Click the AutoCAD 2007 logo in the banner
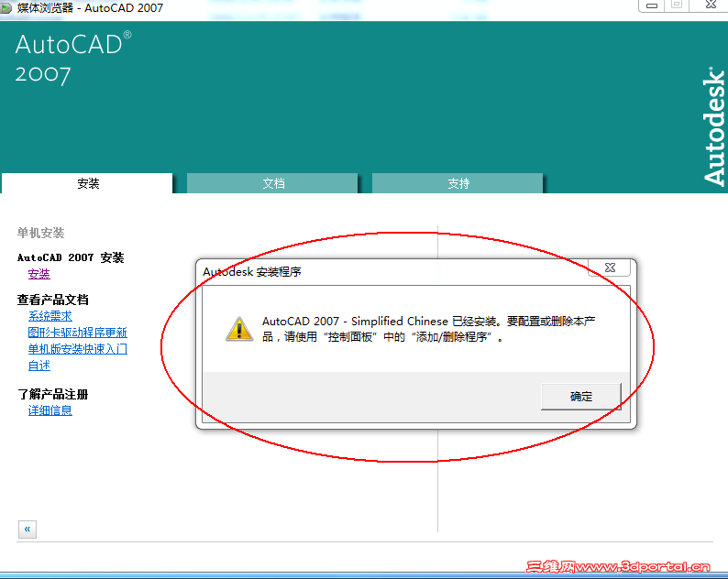Image resolution: width=728 pixels, height=579 pixels. (x=73, y=59)
